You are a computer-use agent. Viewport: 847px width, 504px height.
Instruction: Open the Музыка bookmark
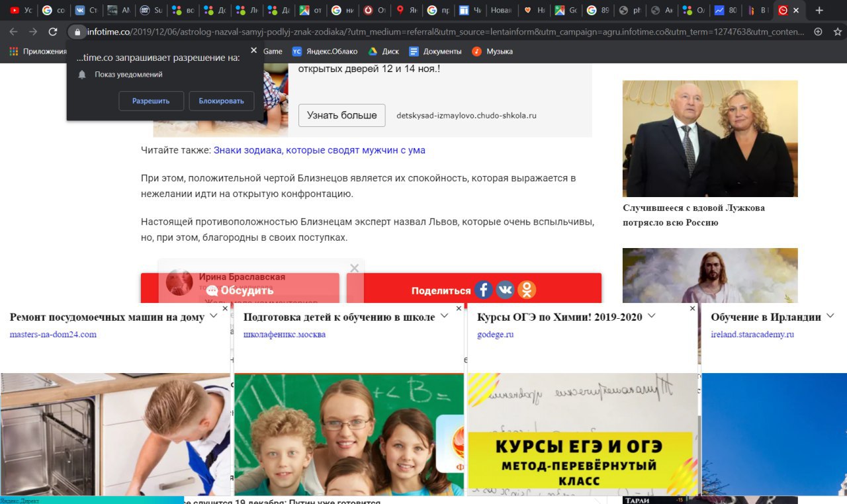pyautogui.click(x=492, y=52)
